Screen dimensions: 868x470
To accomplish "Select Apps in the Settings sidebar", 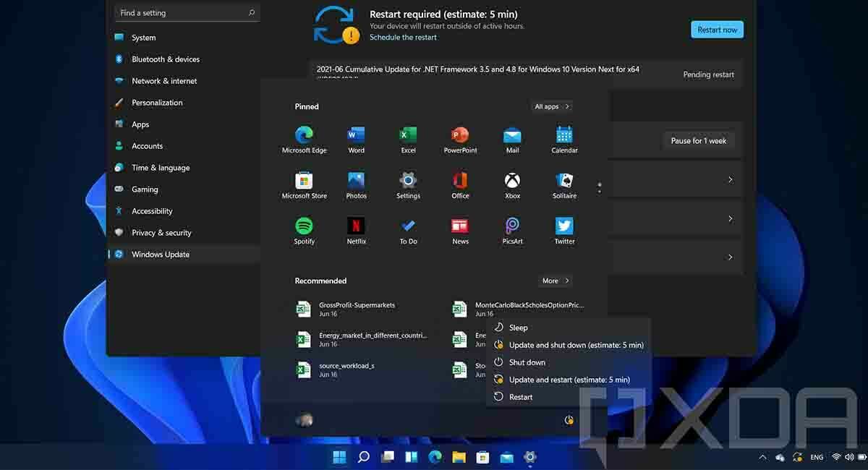I will coord(184,124).
